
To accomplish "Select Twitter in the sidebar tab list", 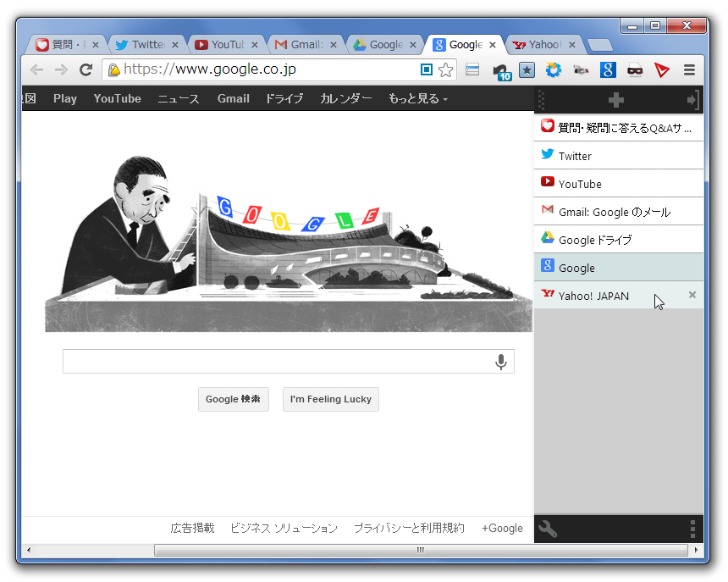I will [619, 156].
